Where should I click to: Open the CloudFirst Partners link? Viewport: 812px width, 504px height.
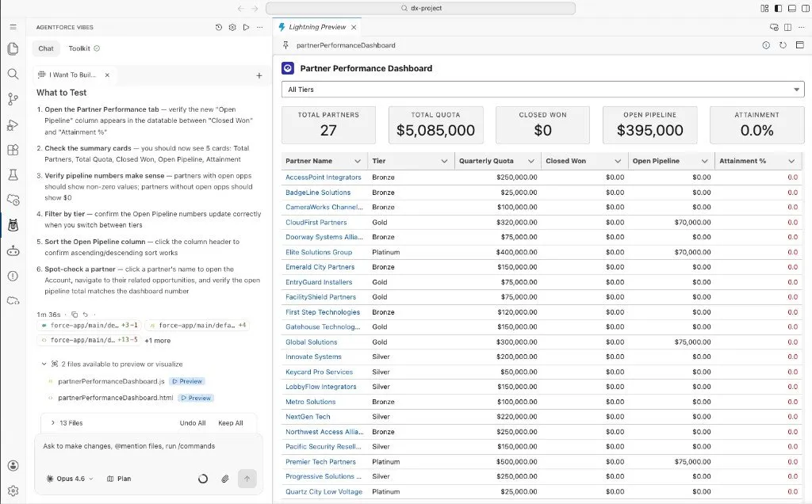pyautogui.click(x=316, y=222)
